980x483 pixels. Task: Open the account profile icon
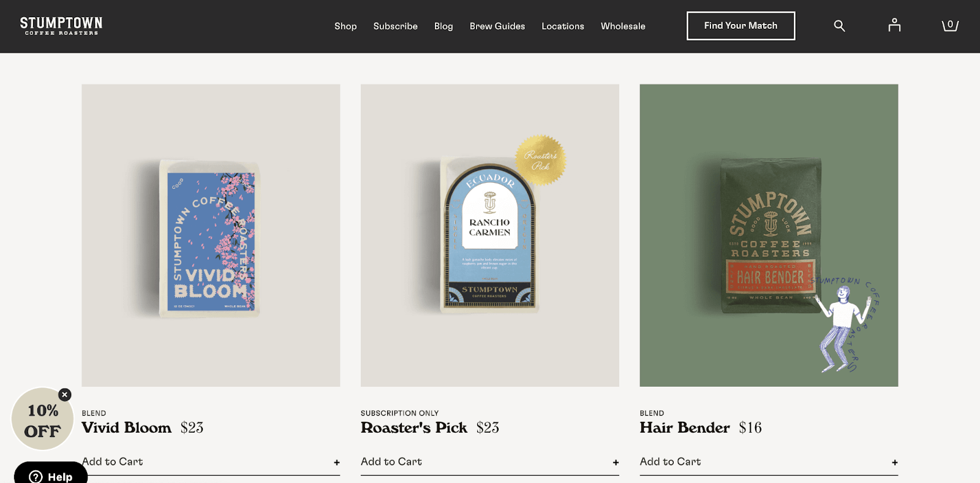[894, 25]
